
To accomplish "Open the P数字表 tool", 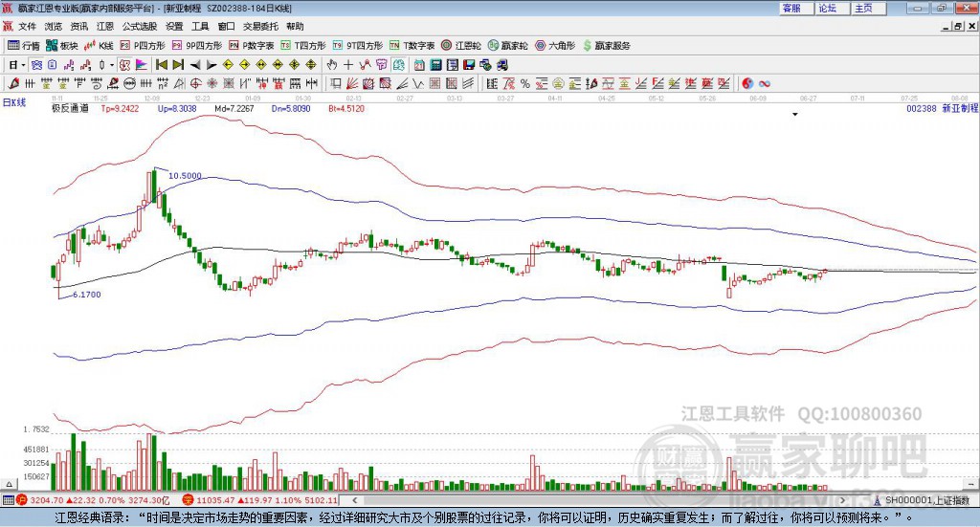I will pyautogui.click(x=252, y=46).
